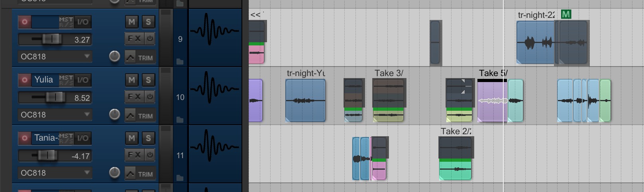The height and width of the screenshot is (192, 644).
Task: Click the folder icon on track 10
Action: tap(180, 120)
